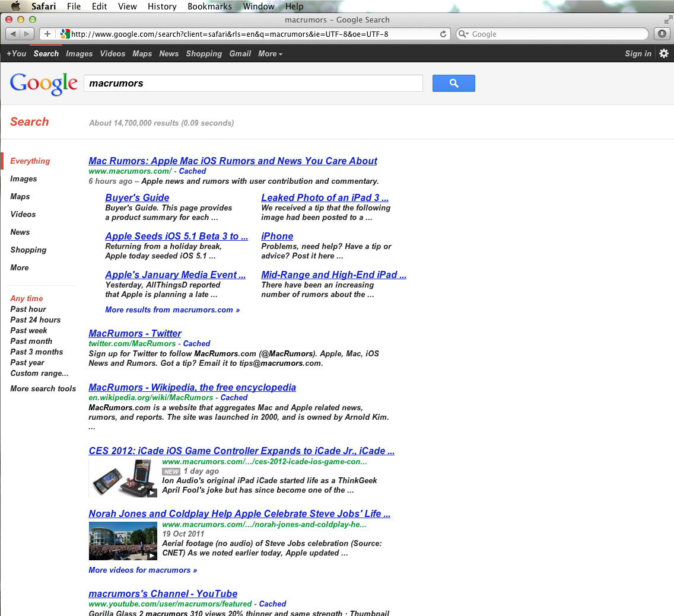Open Google settings gear icon

(x=664, y=53)
